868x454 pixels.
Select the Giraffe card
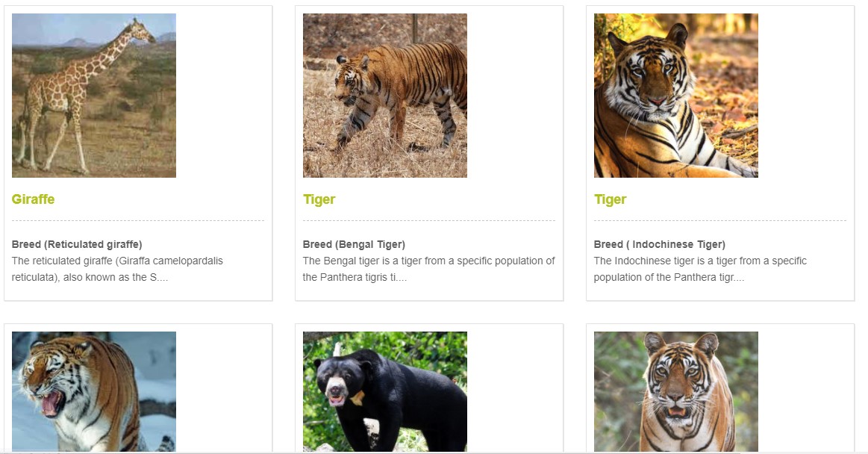[139, 149]
